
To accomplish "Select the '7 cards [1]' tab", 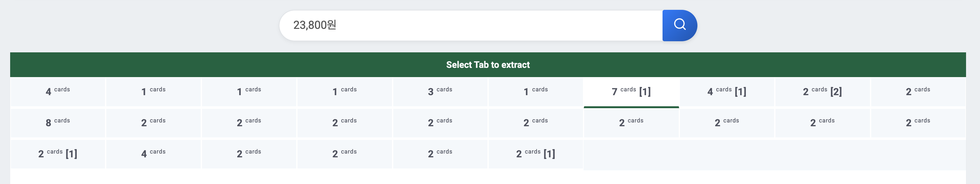I will point(631,92).
